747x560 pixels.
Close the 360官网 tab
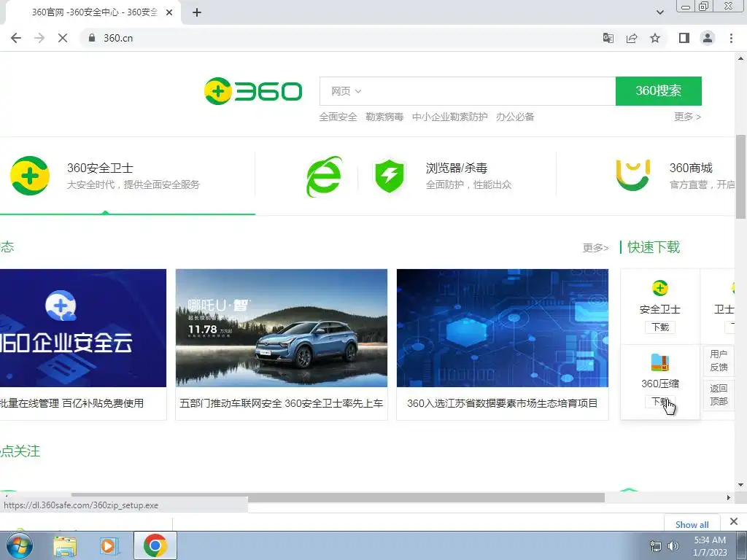pos(169,12)
